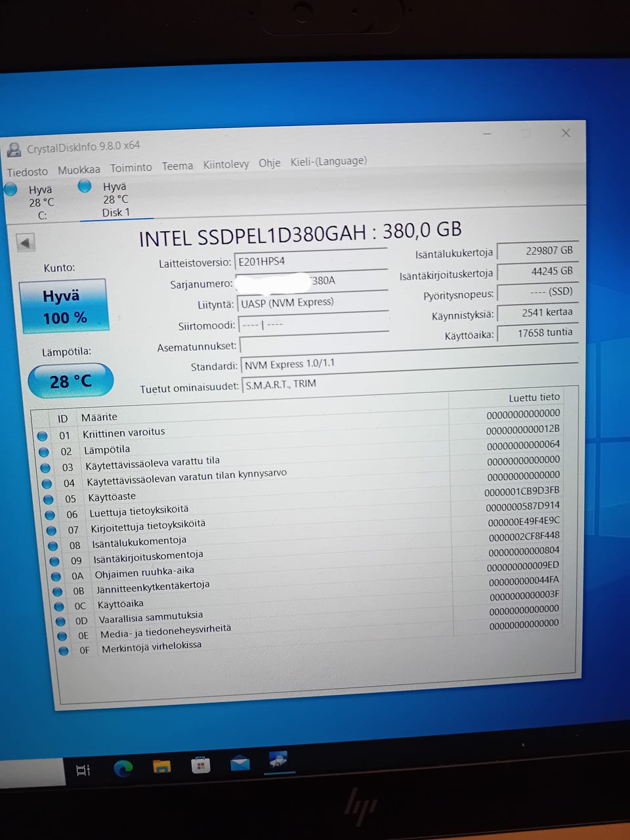Click the Määrite column header
This screenshot has height=840, width=630.
99,417
